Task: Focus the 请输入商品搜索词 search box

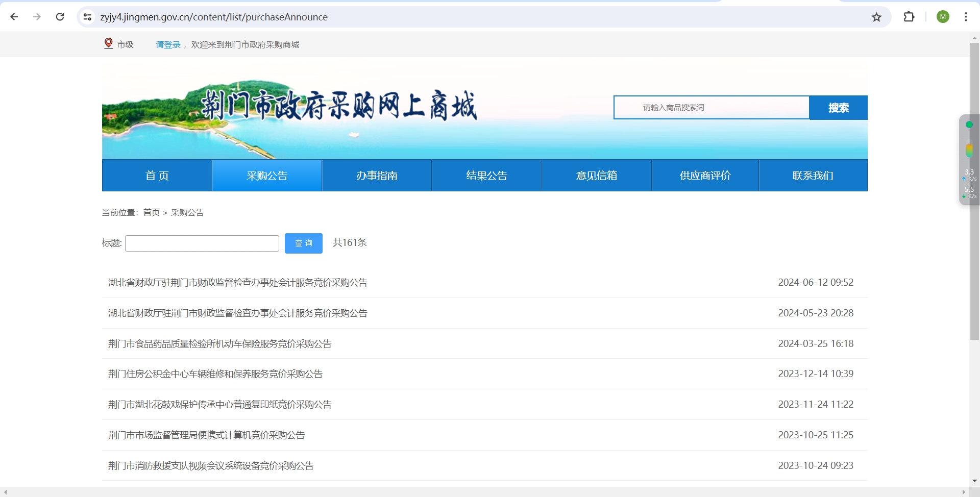Action: (712, 108)
